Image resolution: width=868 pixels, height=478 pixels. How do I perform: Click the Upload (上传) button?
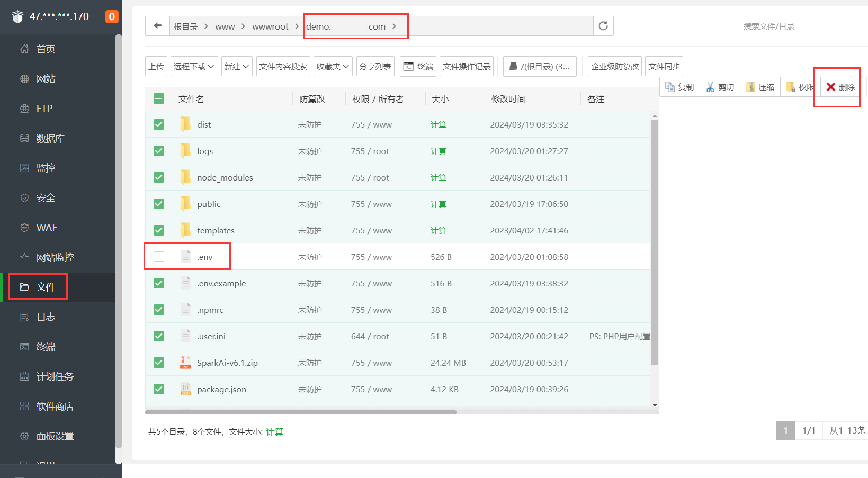pos(156,66)
